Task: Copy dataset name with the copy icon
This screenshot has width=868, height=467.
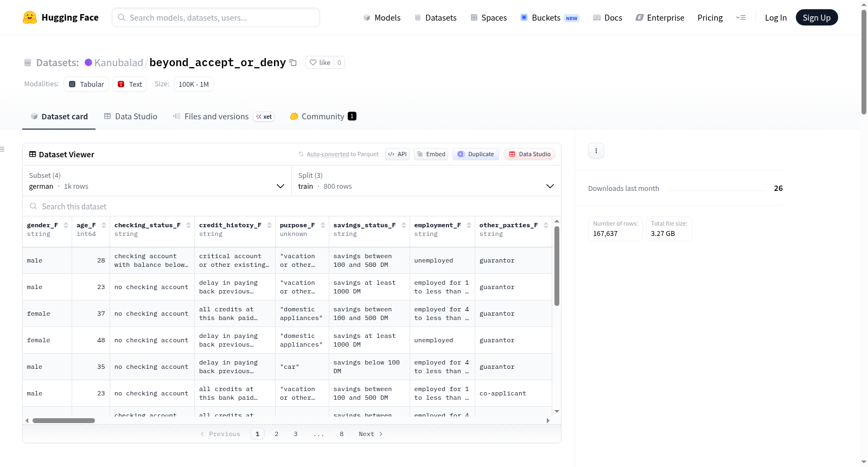Action: coord(293,62)
